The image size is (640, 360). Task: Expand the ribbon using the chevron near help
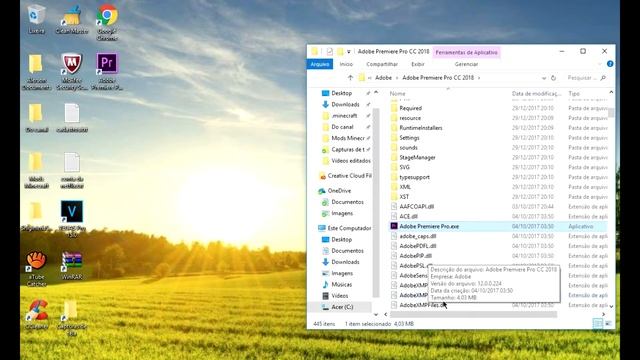pos(600,64)
